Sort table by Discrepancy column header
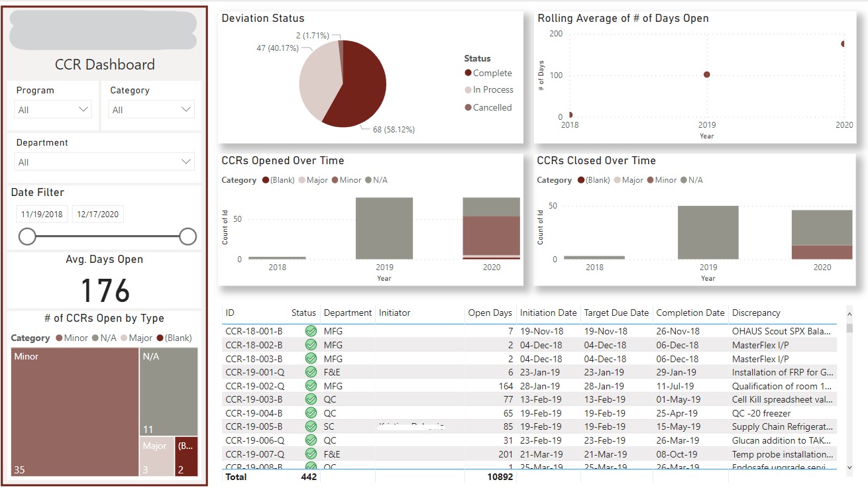 pyautogui.click(x=756, y=313)
